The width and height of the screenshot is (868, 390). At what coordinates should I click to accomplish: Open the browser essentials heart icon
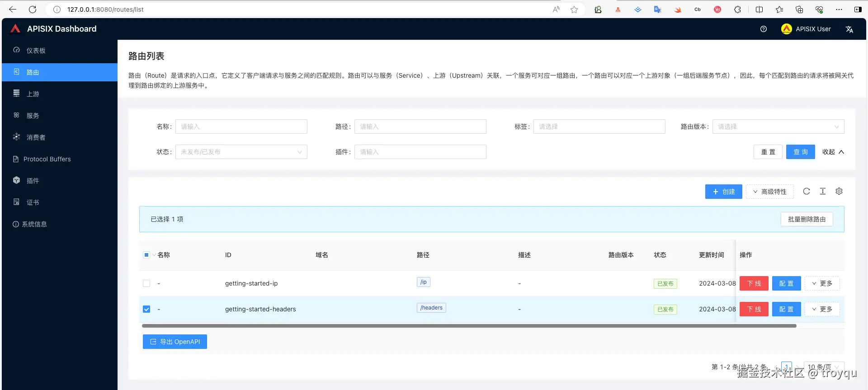[x=819, y=9]
